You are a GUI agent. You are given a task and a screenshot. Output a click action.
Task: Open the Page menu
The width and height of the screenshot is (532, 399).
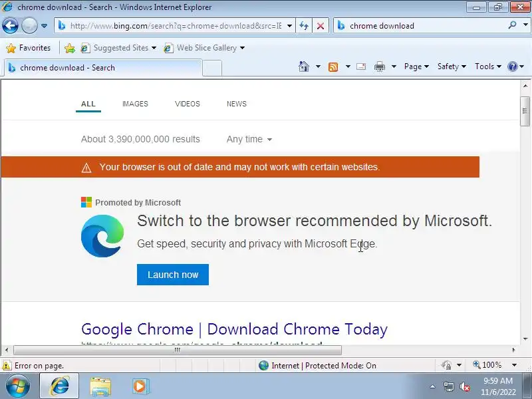[x=416, y=66]
